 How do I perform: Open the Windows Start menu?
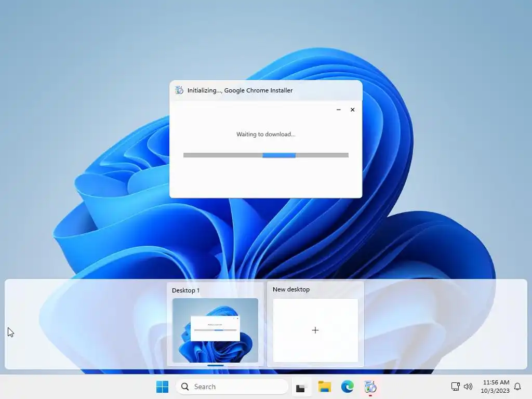[x=162, y=387]
